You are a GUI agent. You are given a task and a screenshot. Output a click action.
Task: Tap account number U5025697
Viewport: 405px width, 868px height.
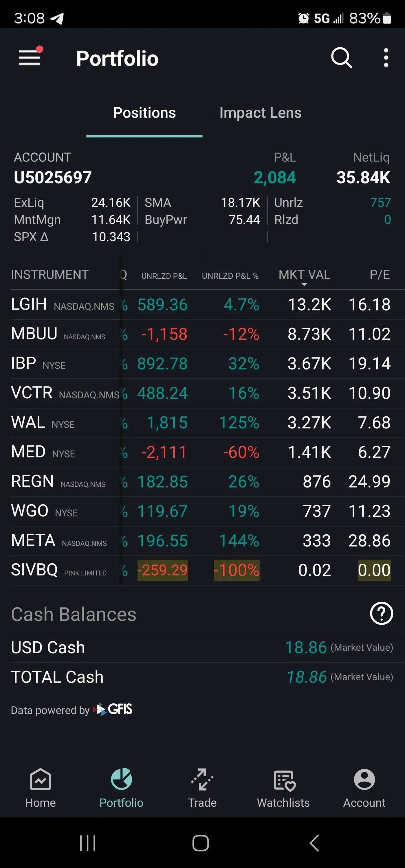pyautogui.click(x=53, y=178)
